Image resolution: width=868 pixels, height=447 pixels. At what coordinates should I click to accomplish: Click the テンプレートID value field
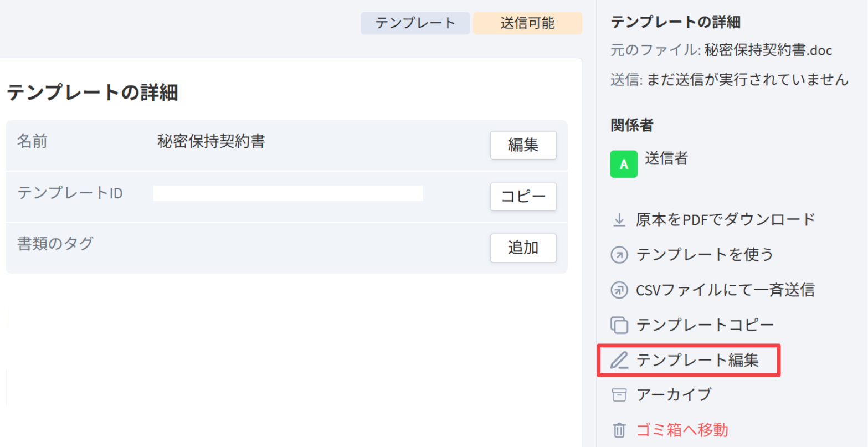coord(288,193)
